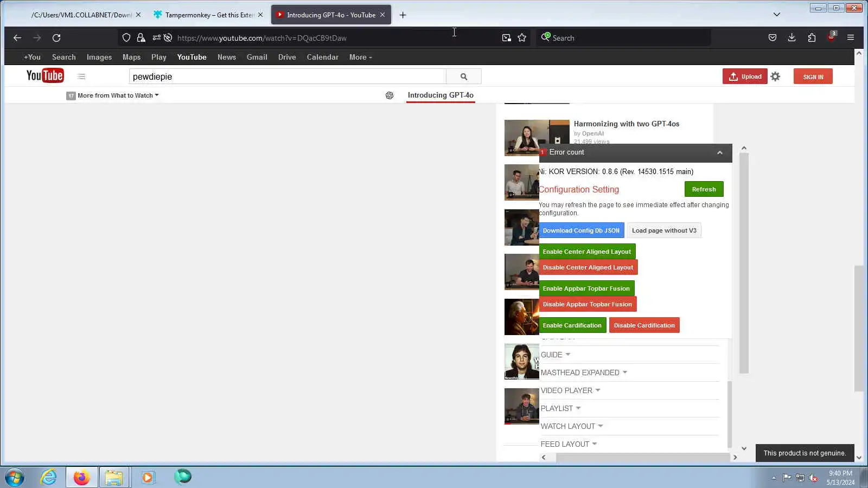
Task: Expand the VIDEO PLAYER section
Action: coord(570,390)
